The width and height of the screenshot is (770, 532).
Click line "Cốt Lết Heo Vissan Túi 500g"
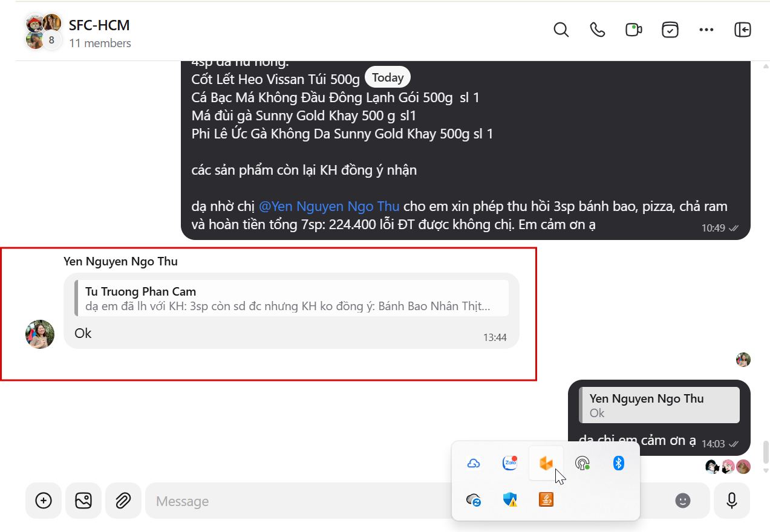click(x=276, y=79)
